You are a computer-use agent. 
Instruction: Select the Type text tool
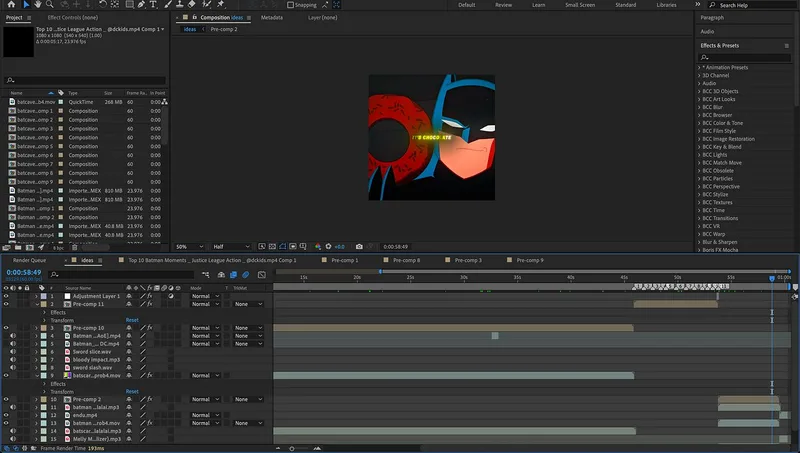point(154,5)
